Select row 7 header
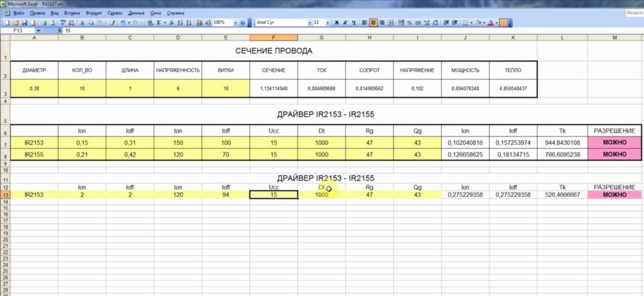This screenshot has width=644, height=296. point(5,142)
